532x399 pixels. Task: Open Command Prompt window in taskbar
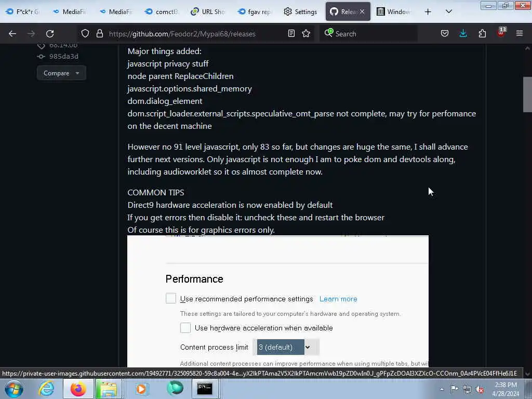205,389
